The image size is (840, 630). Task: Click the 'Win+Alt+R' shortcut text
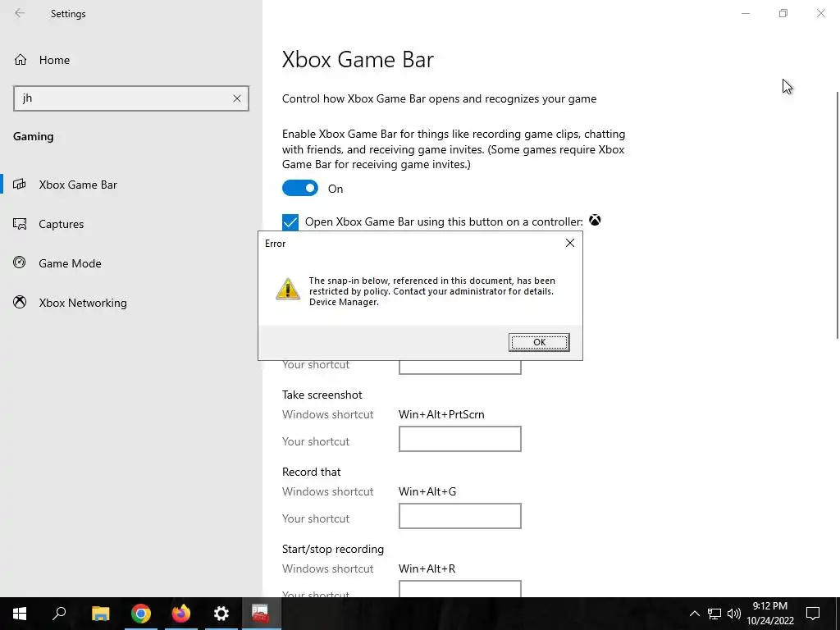(427, 569)
